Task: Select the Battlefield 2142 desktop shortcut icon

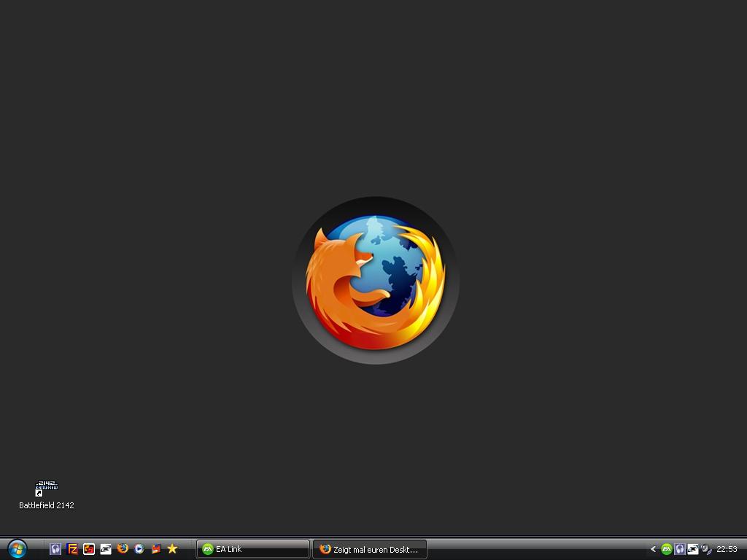Action: pyautogui.click(x=47, y=489)
